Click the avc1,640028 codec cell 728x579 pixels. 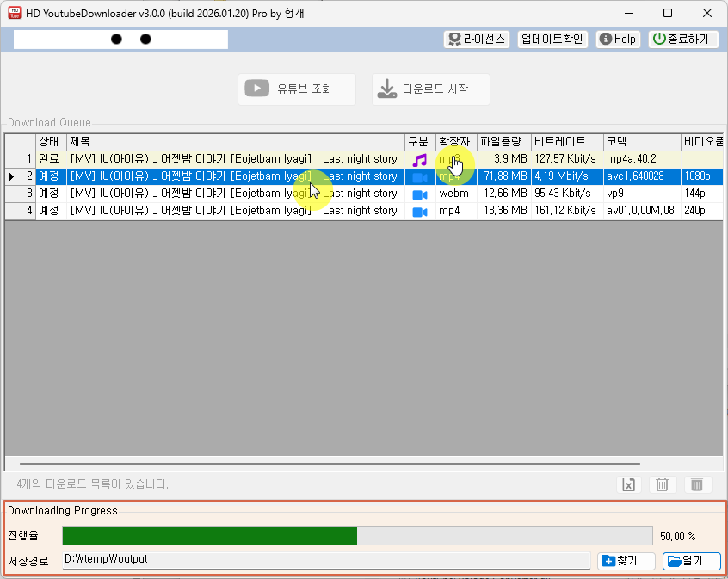click(x=642, y=176)
